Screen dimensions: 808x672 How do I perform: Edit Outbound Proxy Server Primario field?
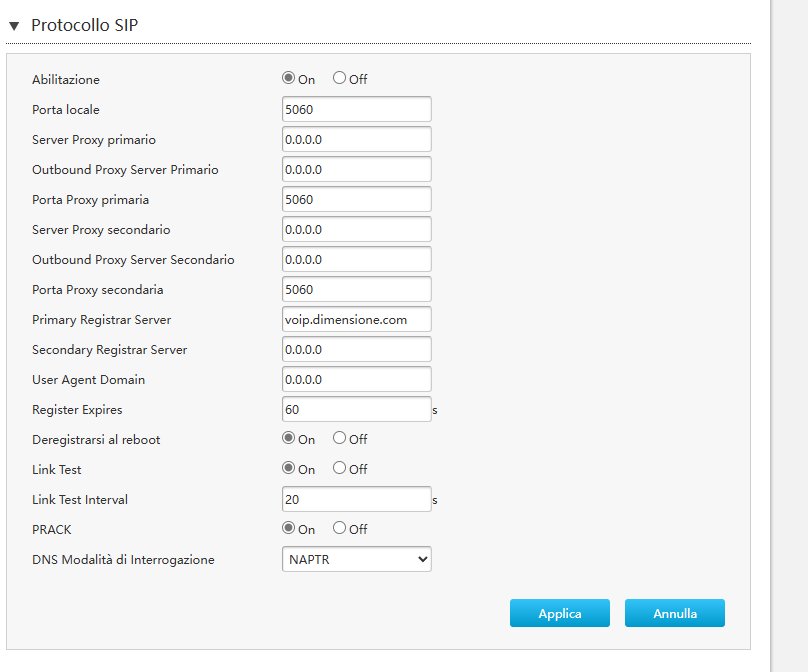[357, 169]
